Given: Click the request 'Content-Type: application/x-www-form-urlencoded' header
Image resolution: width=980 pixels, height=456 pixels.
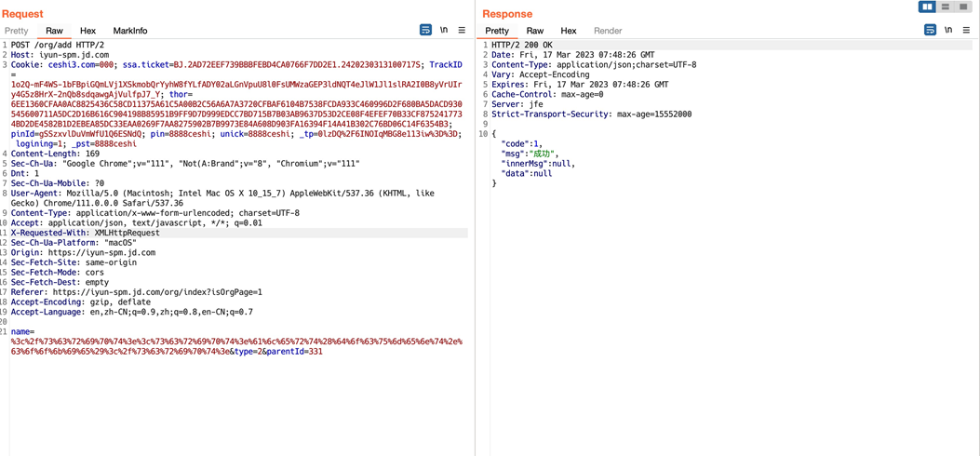Looking at the screenshot, I should 155,213.
